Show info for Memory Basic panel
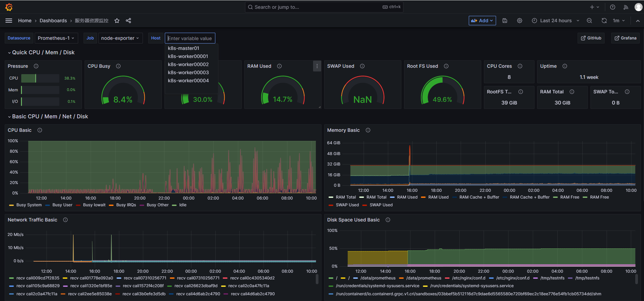 pos(368,130)
